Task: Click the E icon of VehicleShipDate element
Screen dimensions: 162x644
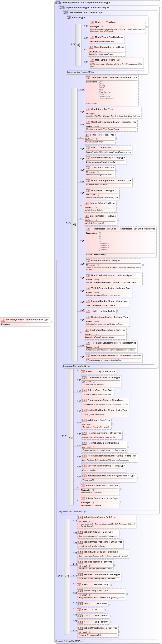Action: (x=81, y=532)
